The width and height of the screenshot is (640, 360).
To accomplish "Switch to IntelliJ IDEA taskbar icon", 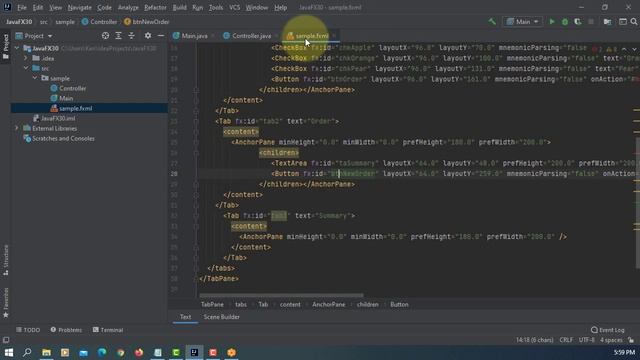I will (194, 352).
